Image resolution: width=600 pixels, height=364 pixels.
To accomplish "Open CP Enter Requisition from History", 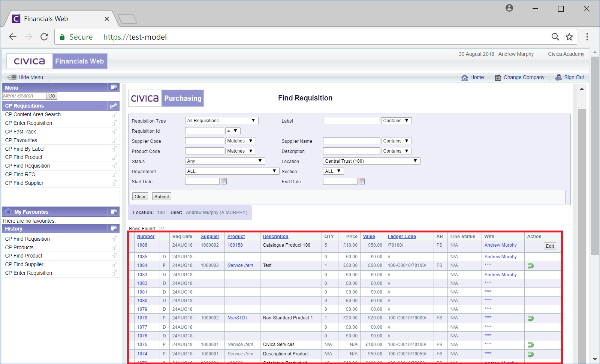I will [28, 273].
